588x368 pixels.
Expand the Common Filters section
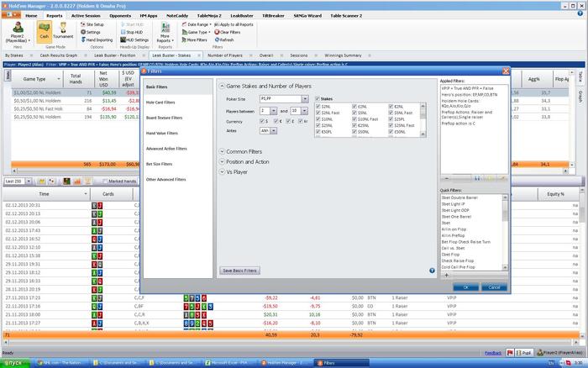pos(222,151)
